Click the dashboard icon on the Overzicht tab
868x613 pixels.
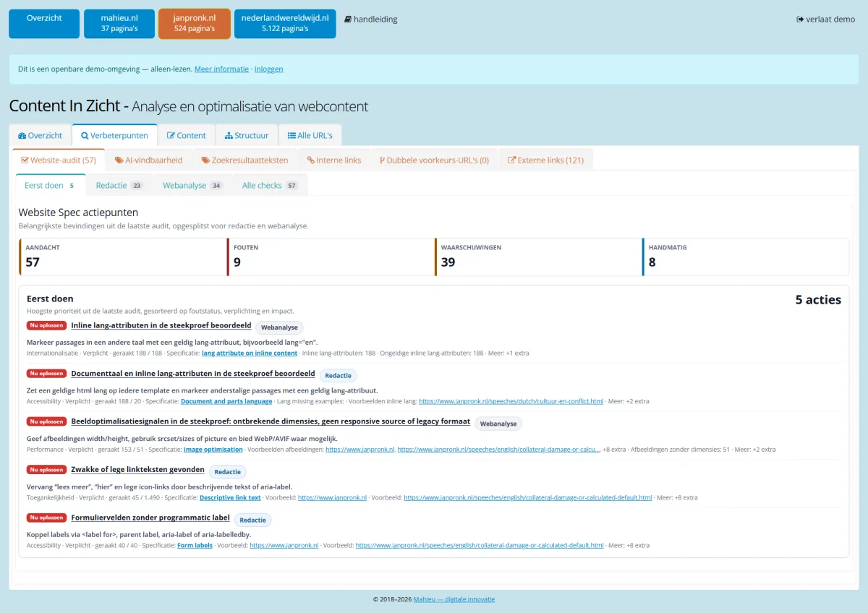click(x=22, y=135)
